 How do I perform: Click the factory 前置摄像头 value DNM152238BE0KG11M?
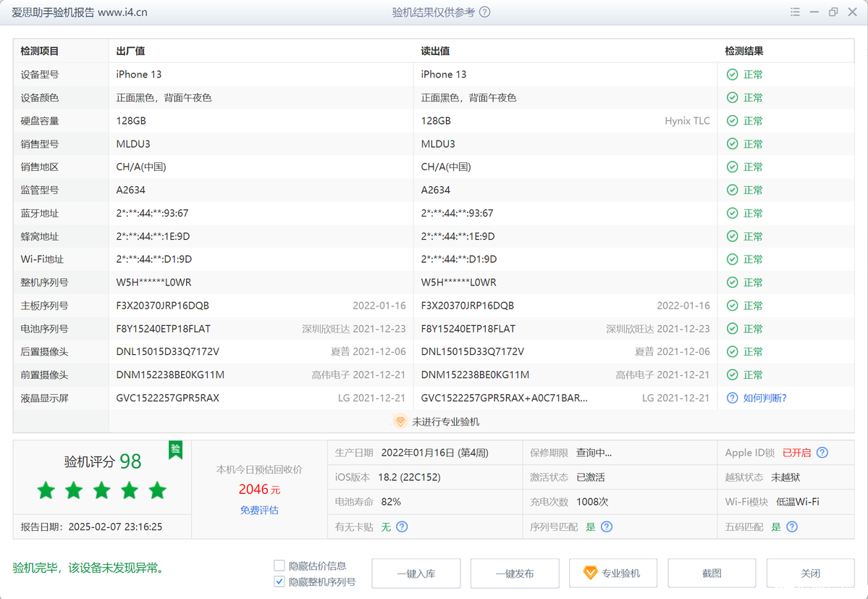coord(170,374)
